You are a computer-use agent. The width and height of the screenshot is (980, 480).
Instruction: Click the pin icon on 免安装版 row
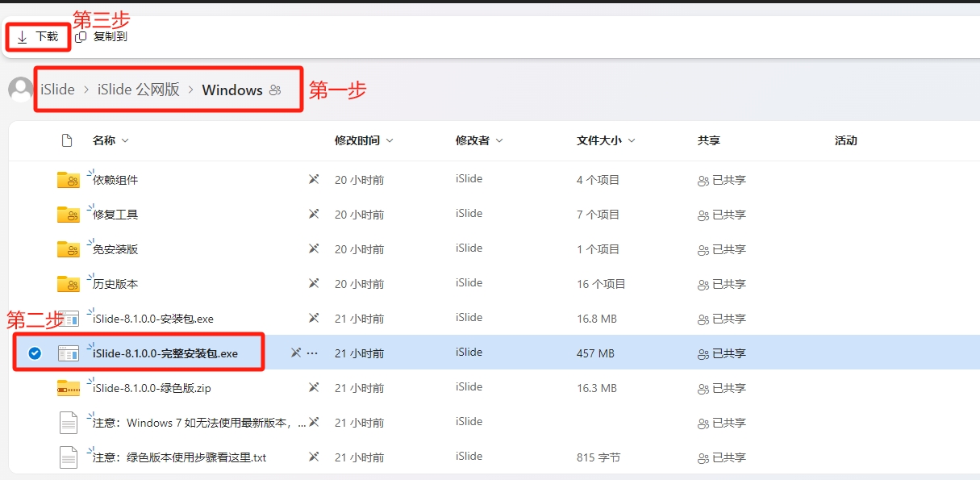coord(314,249)
